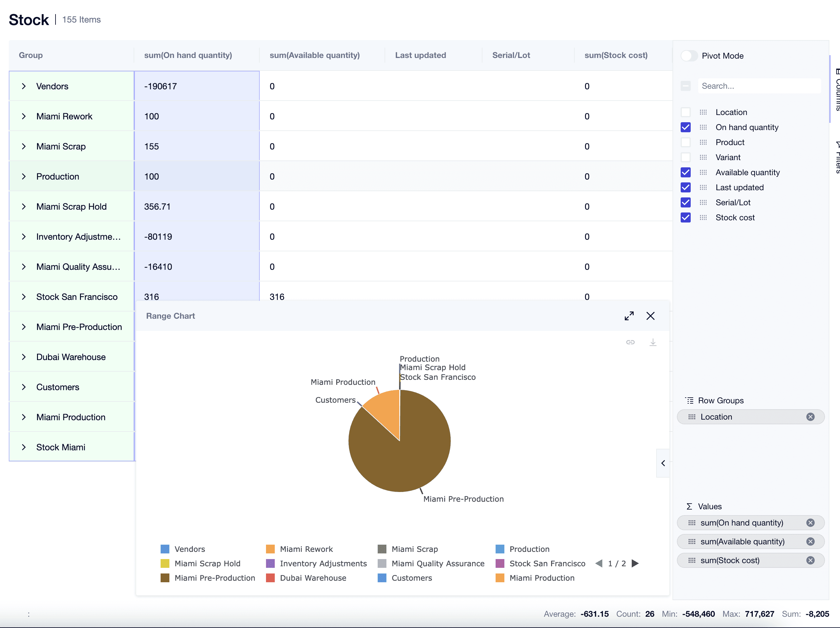Remove sum(Stock cost) value chip
Screen dimensions: 840x628
(x=811, y=560)
